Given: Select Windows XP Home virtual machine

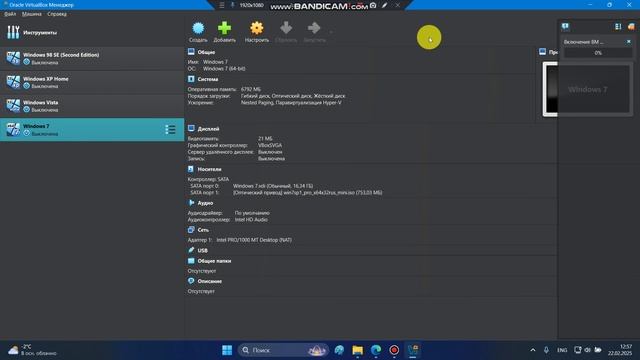Looking at the screenshot, I should tap(92, 82).
